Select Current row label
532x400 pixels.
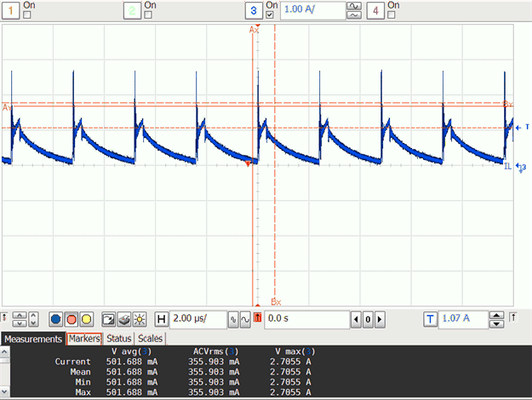point(72,362)
